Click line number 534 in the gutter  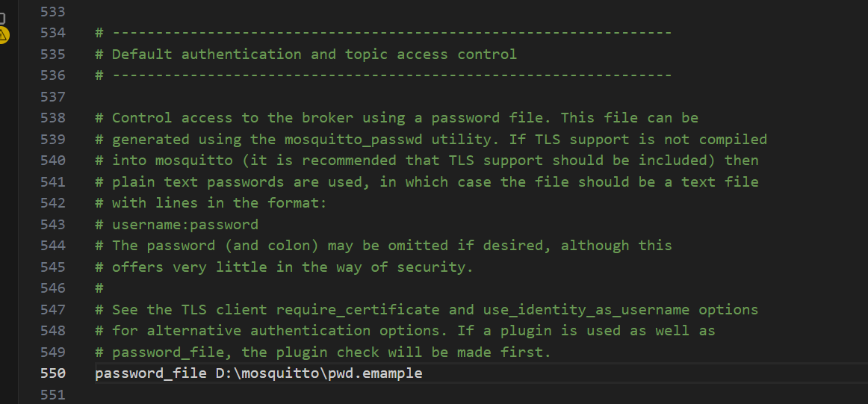pyautogui.click(x=53, y=33)
